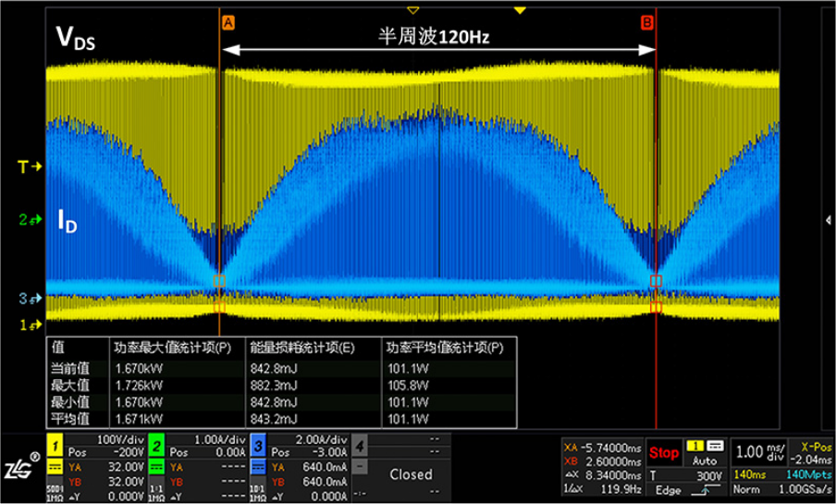
Task: Toggle channel 1 yellow coupling indicator
Action: coord(54,468)
